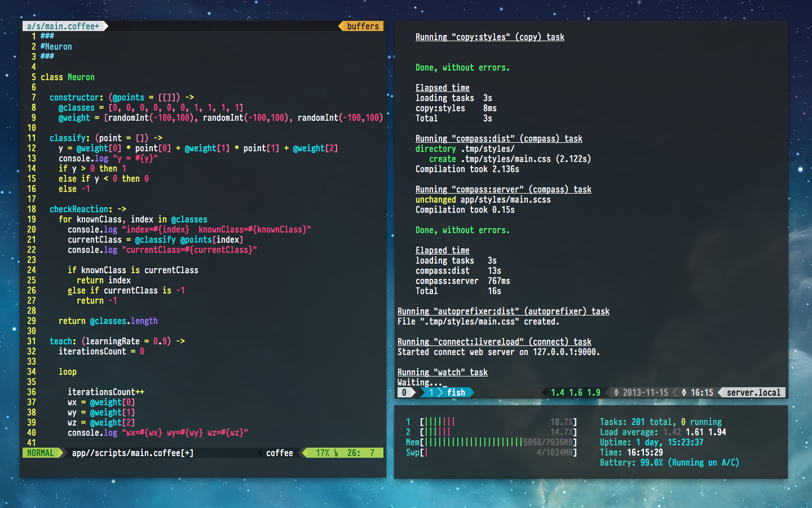
Task: Click 'Running "copy:styles" (copy) task' heading
Action: (490, 37)
